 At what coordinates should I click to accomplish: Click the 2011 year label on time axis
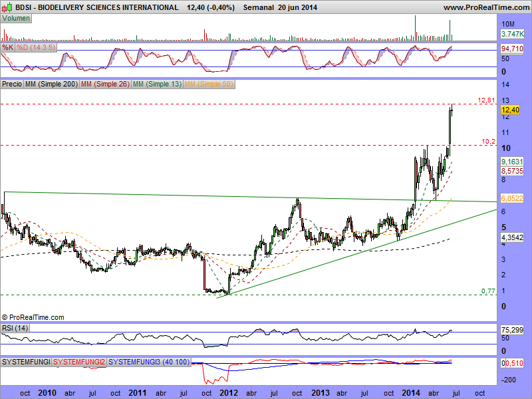click(x=138, y=393)
